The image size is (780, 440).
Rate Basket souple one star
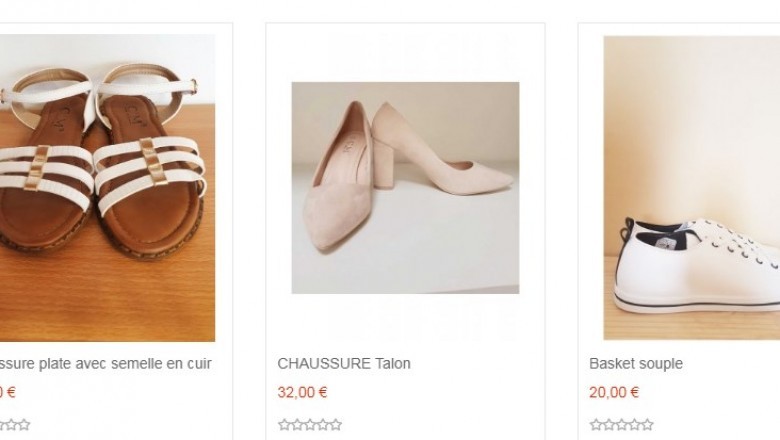[596, 425]
